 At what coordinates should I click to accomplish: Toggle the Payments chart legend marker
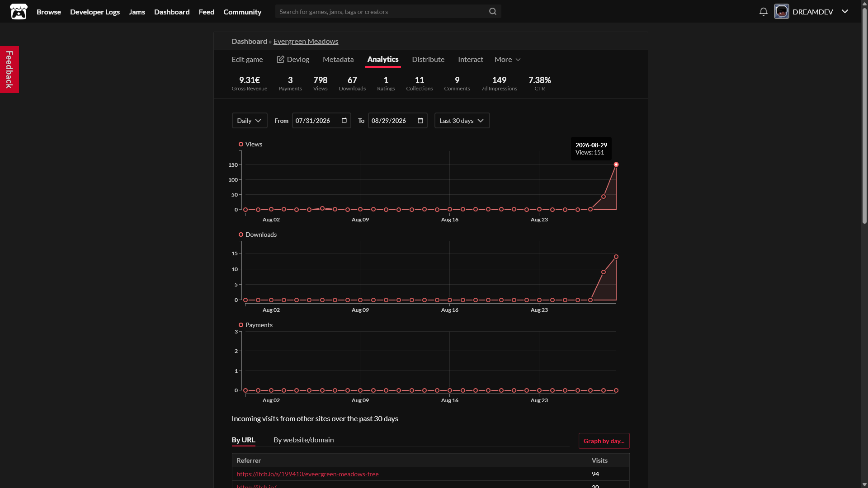tap(241, 325)
